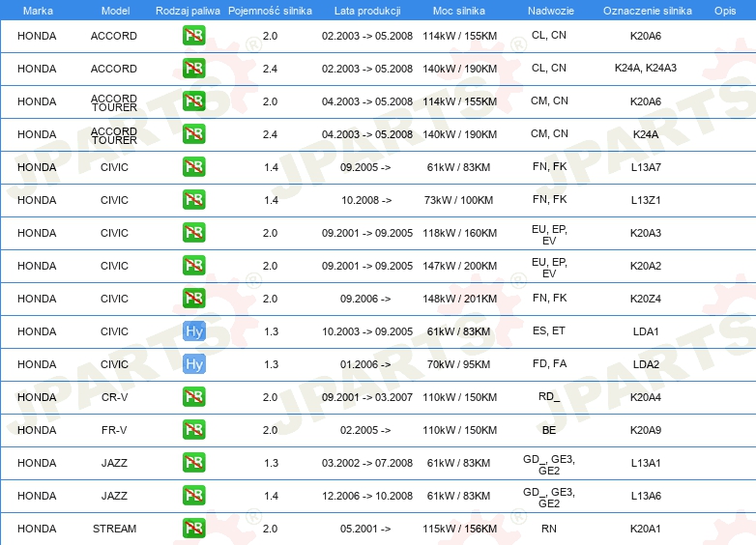The image size is (756, 545).
Task: Select engine code K24A, K24A3
Action: pyautogui.click(x=646, y=68)
